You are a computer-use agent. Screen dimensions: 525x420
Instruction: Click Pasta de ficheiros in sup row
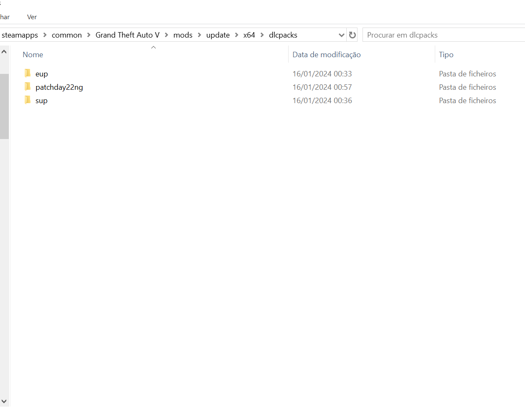[467, 101]
